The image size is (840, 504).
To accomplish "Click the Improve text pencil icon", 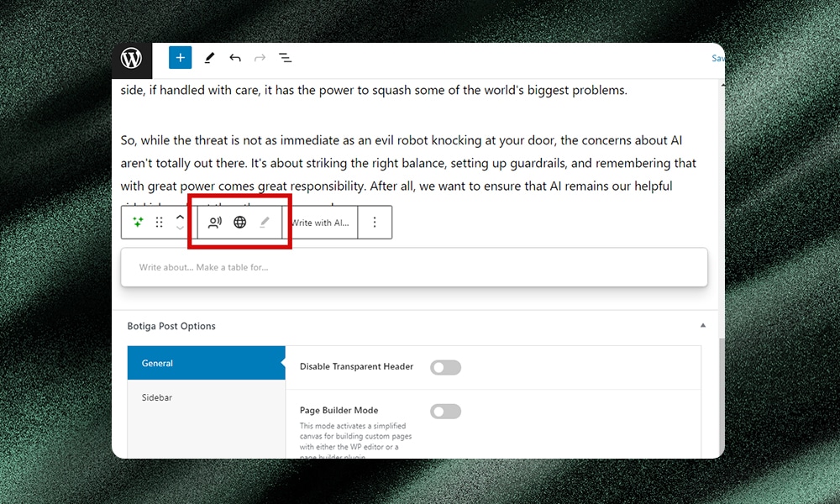I will coord(265,223).
